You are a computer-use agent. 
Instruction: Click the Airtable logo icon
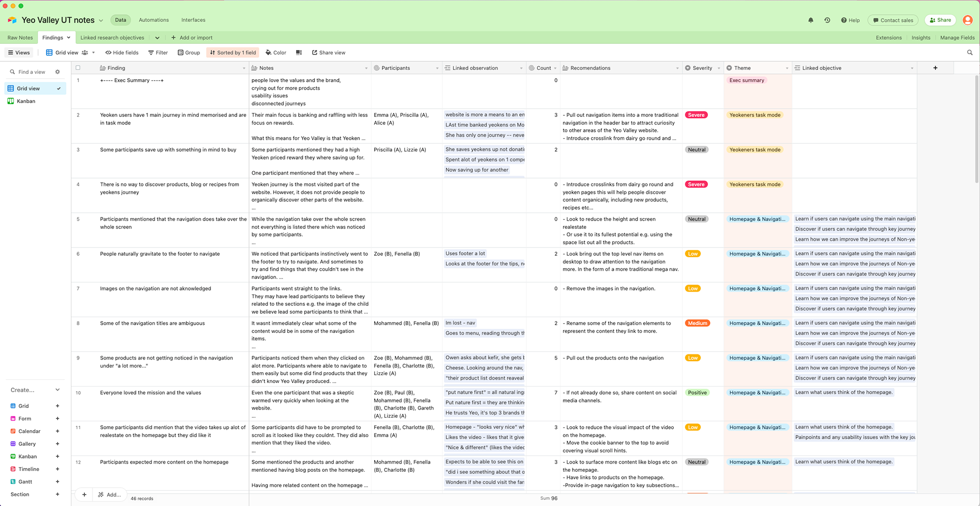coord(12,20)
